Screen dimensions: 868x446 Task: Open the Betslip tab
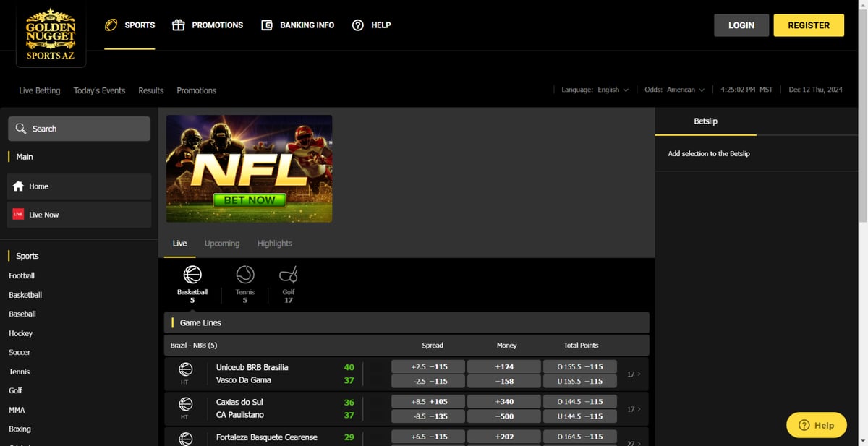coord(705,121)
